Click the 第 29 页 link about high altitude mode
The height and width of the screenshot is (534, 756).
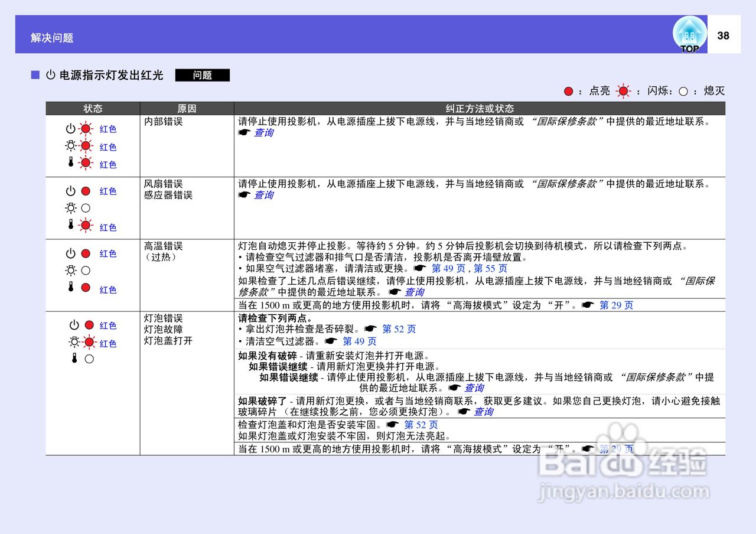[x=616, y=305]
